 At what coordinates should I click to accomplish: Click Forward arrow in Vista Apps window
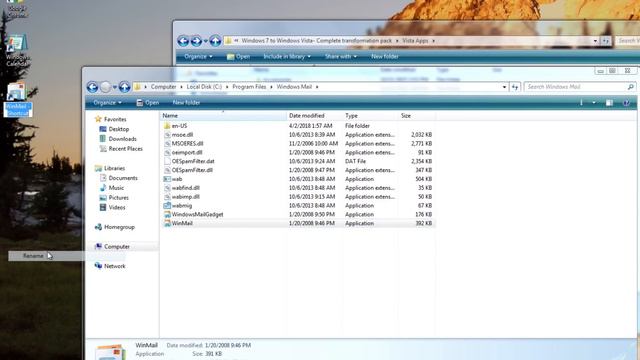pos(197,41)
